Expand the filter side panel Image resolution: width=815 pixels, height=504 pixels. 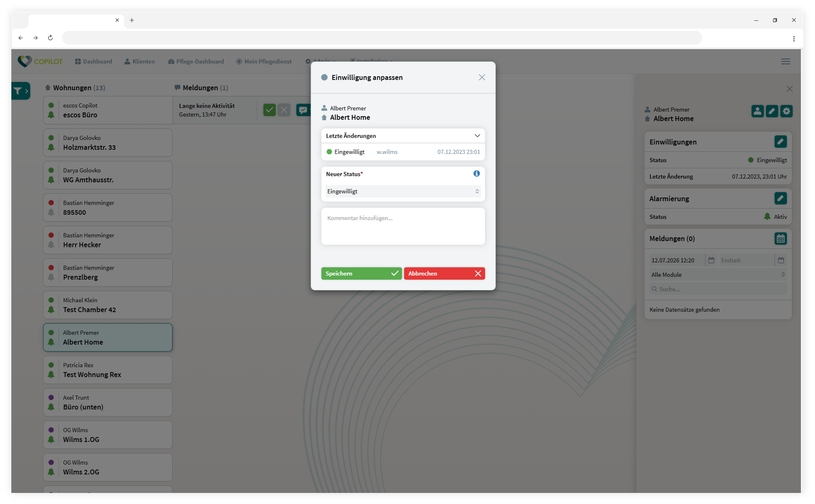pyautogui.click(x=21, y=91)
